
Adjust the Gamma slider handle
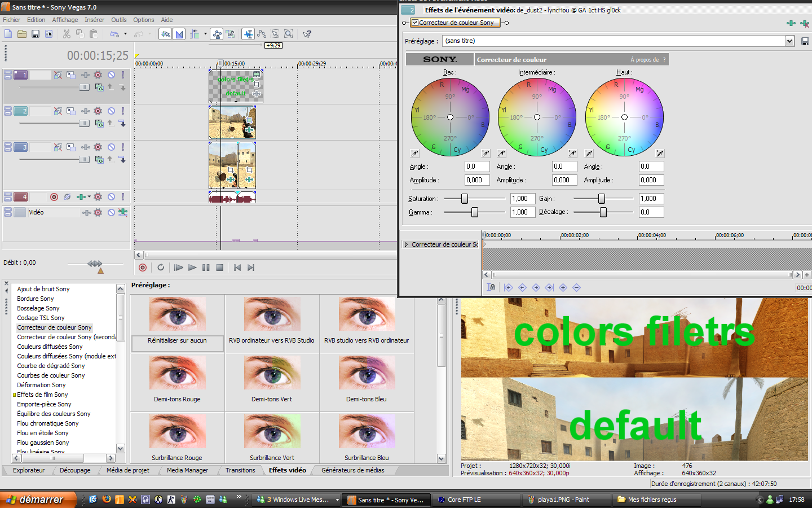coord(475,212)
